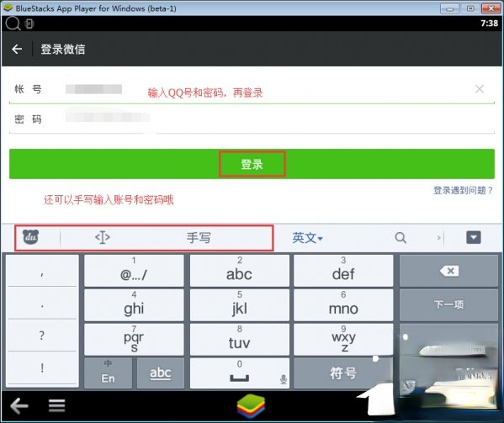
Task: Minimize the BlueStacks window
Action: [x=449, y=8]
